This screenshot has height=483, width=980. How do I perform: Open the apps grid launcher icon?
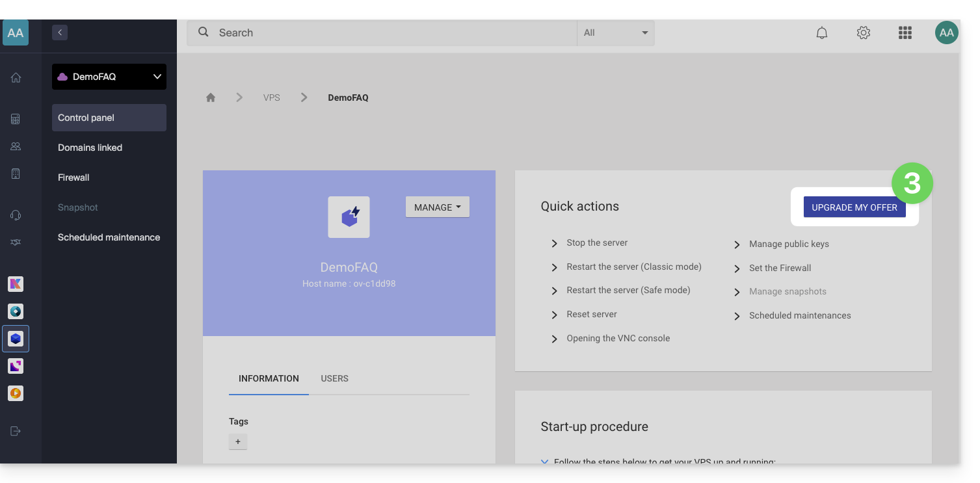[905, 33]
